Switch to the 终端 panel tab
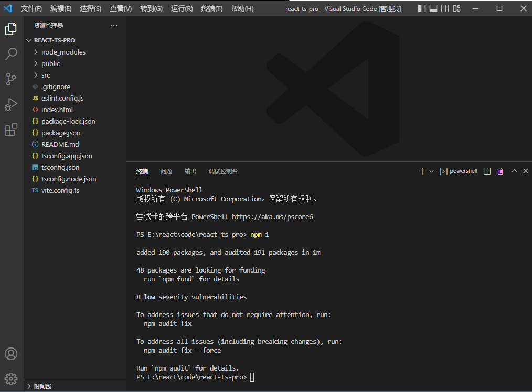Image resolution: width=532 pixels, height=392 pixels. click(142, 171)
